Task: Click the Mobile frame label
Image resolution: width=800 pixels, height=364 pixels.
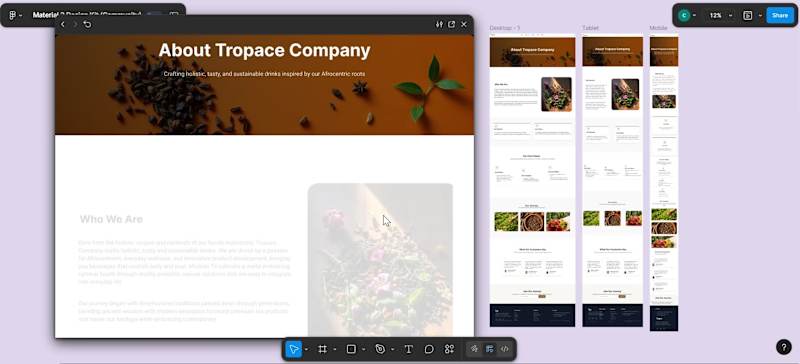Action: point(658,28)
